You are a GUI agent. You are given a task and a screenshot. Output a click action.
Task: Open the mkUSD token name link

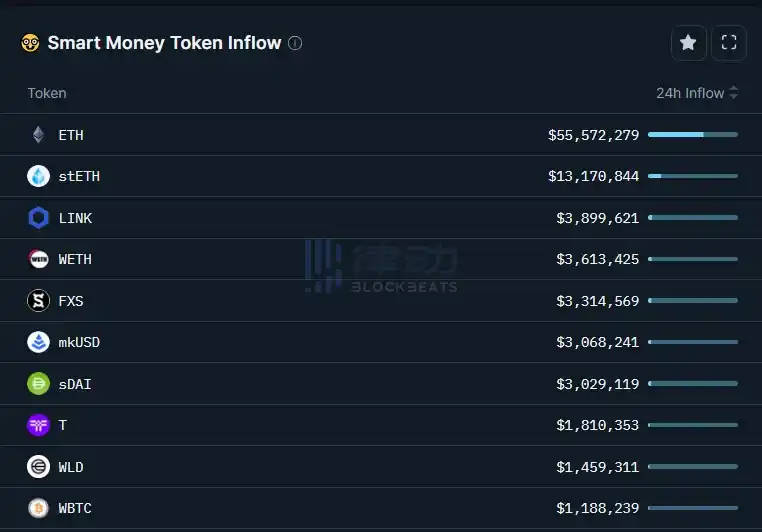pos(79,342)
